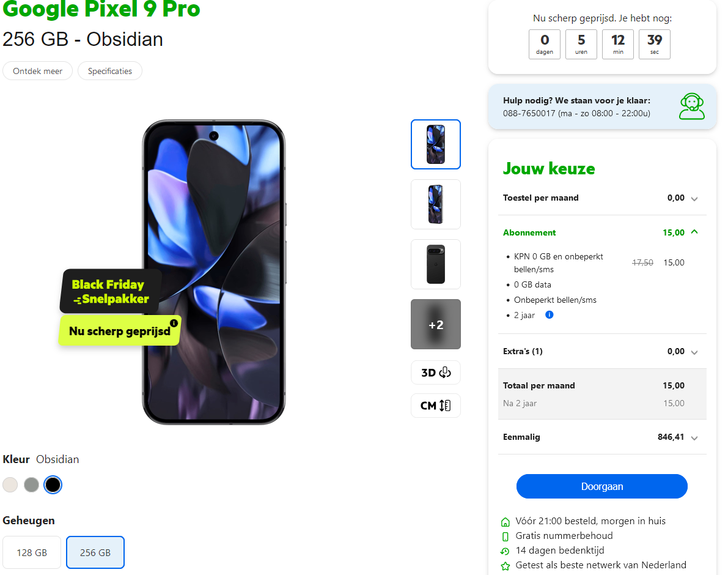Click the 14 dagen bedenktijd clock icon

pyautogui.click(x=505, y=551)
